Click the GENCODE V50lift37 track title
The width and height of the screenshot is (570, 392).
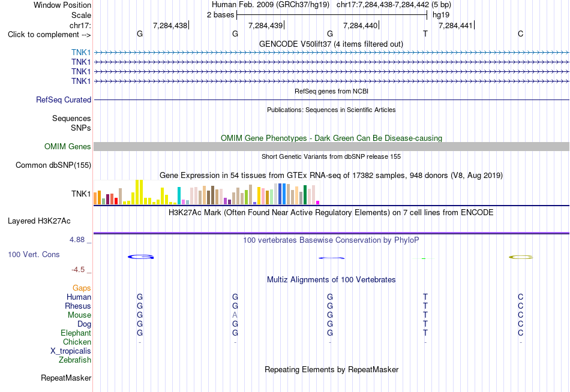pos(331,44)
